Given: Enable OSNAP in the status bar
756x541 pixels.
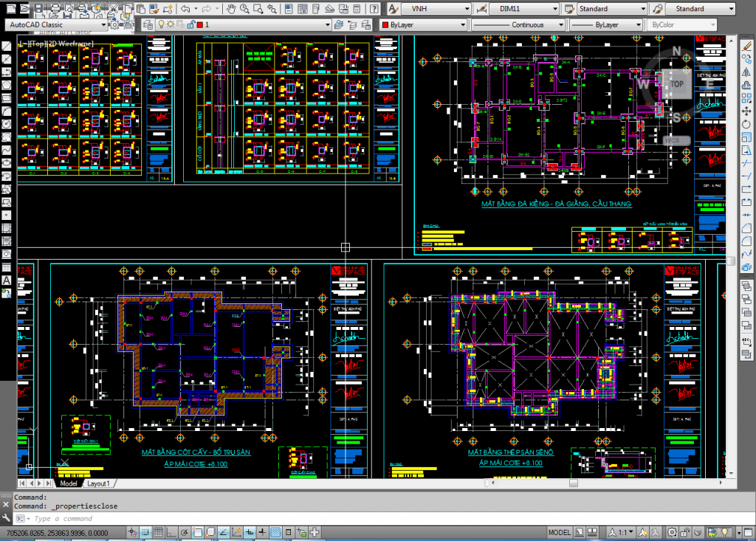Looking at the screenshot, I should click(x=196, y=531).
